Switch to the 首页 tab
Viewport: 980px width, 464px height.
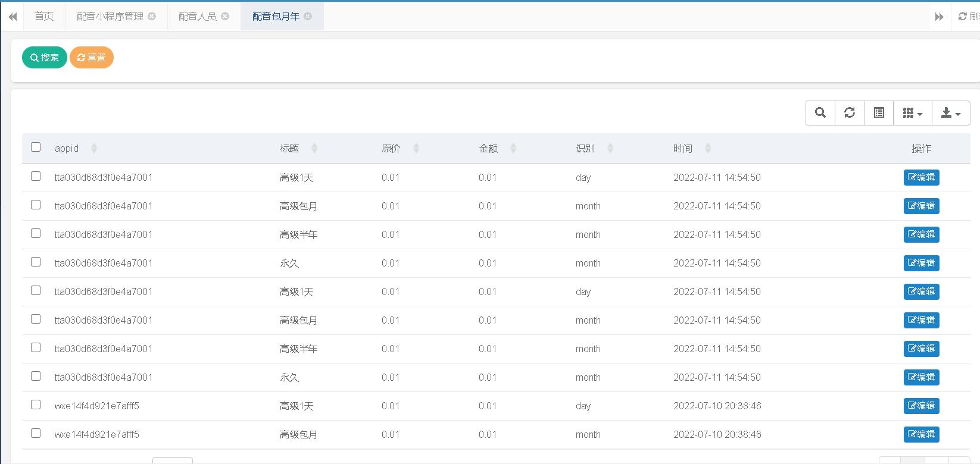tap(44, 17)
